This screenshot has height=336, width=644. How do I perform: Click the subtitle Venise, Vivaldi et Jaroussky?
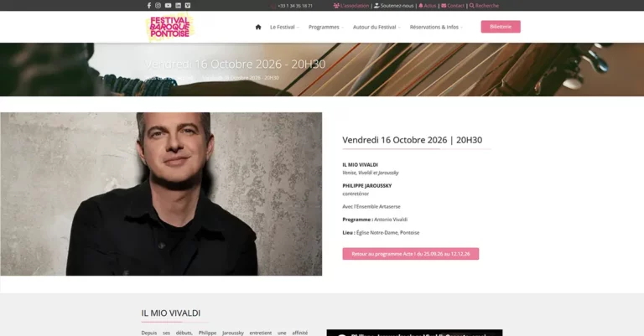(371, 173)
